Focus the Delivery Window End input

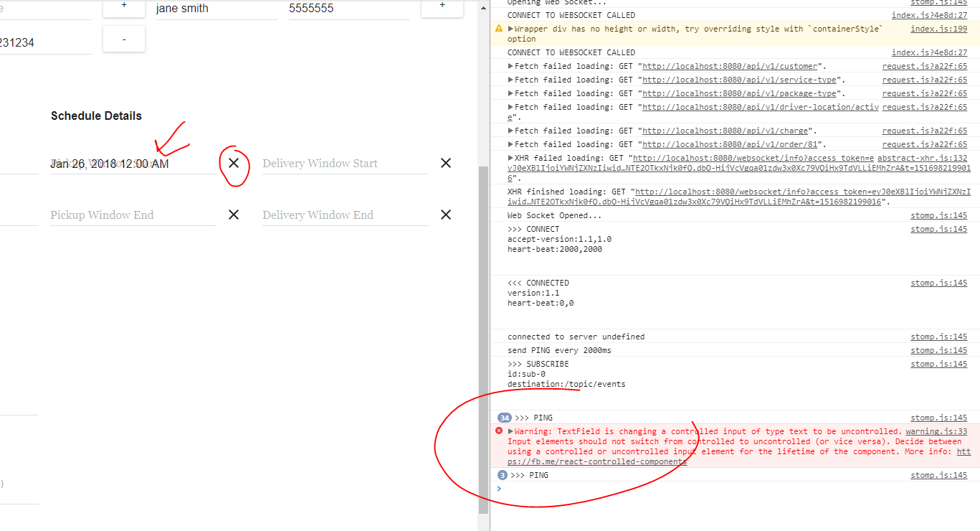(x=346, y=215)
